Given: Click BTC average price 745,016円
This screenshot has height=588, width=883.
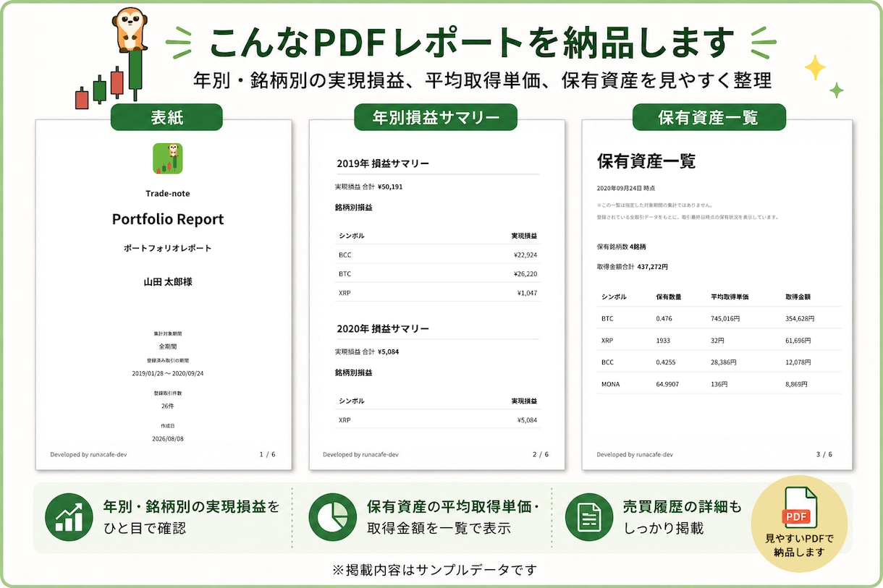Looking at the screenshot, I should click(725, 318).
